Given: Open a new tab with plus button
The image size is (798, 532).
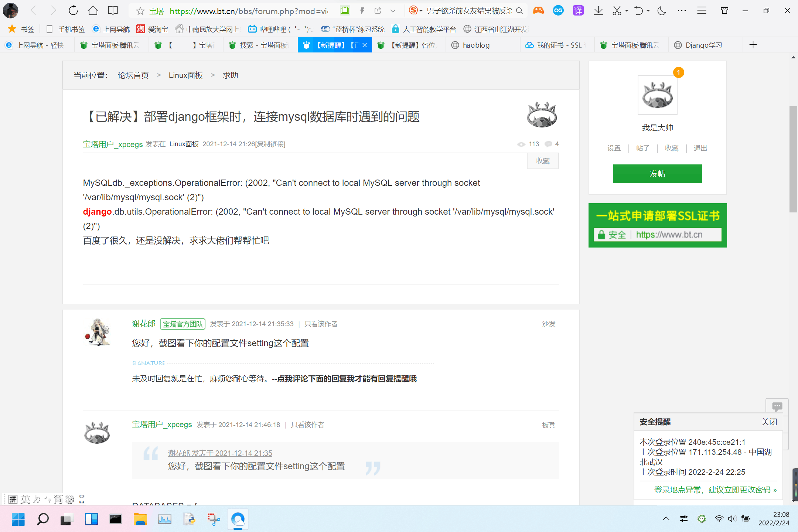Looking at the screenshot, I should coord(753,45).
